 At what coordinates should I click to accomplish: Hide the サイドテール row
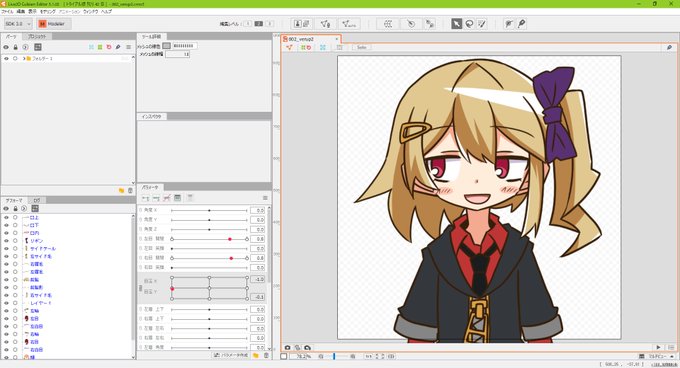click(x=6, y=248)
